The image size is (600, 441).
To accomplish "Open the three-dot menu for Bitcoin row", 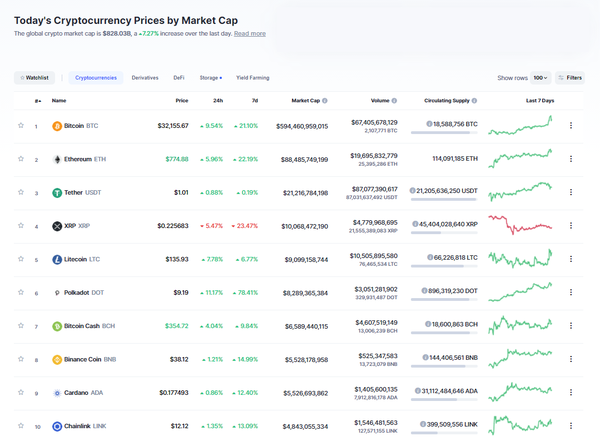I will coord(571,125).
